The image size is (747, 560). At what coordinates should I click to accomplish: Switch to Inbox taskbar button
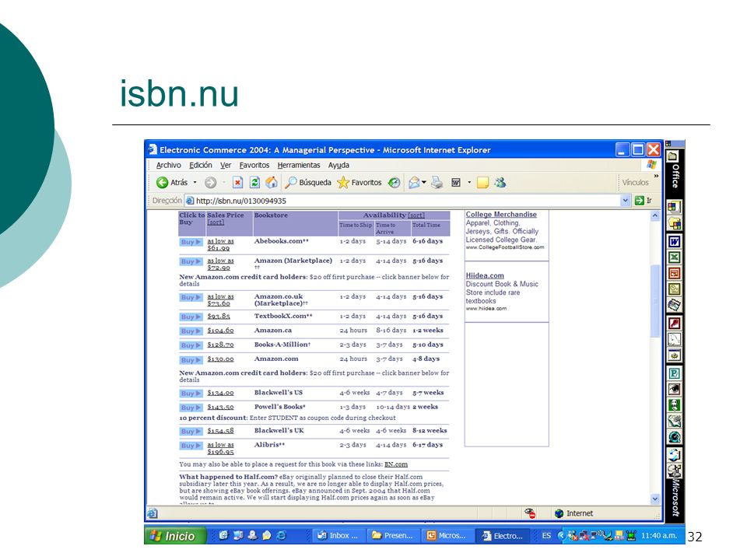coord(338,536)
